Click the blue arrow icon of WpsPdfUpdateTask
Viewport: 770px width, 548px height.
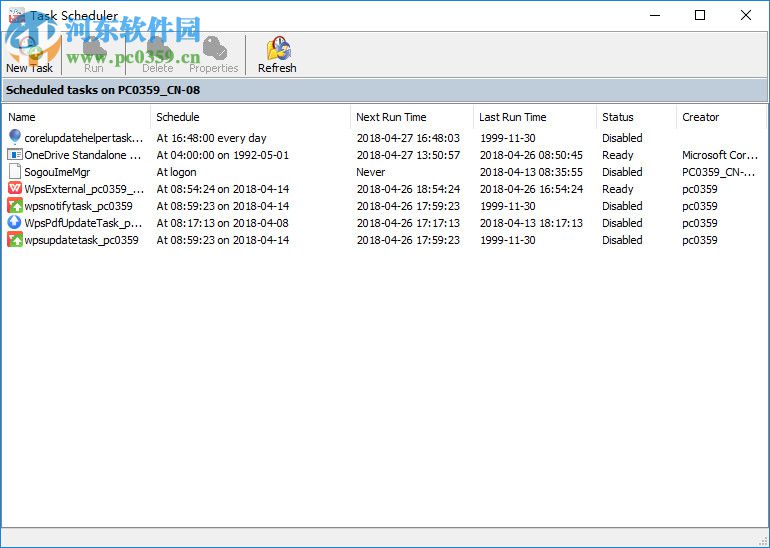point(15,222)
